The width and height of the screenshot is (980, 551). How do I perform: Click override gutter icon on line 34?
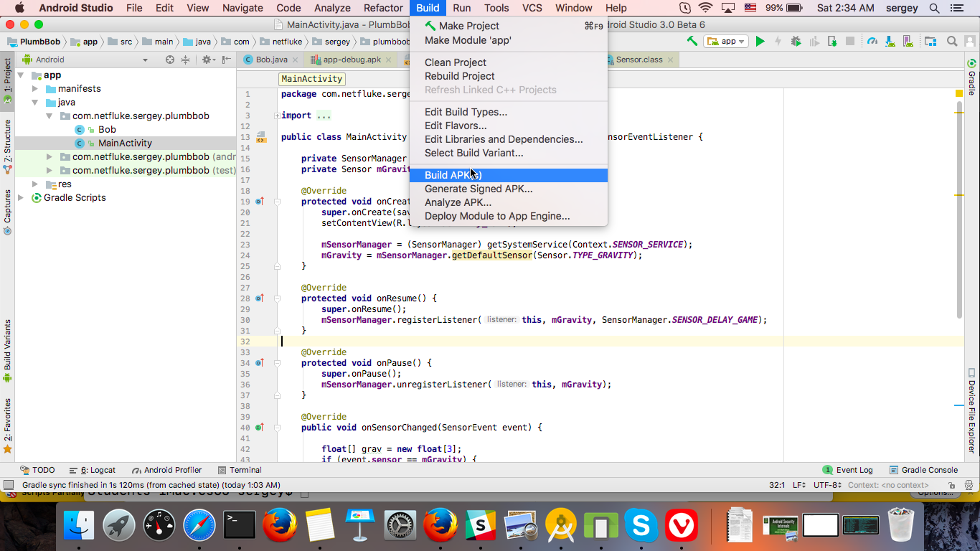tap(260, 363)
